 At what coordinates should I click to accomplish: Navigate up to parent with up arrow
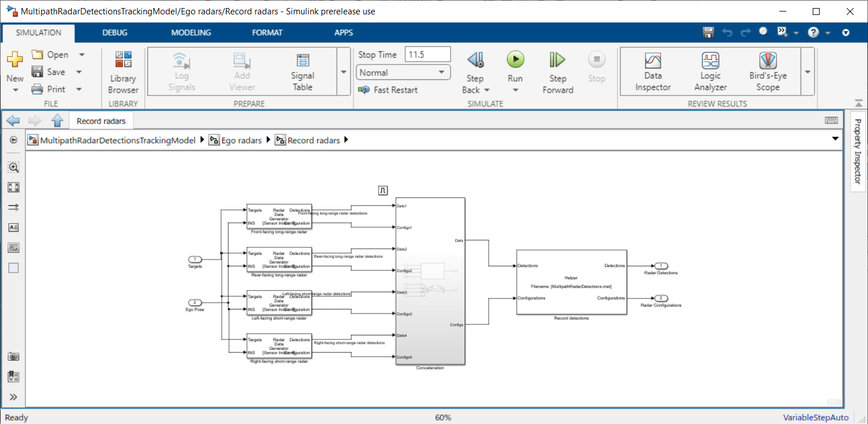[x=57, y=121]
